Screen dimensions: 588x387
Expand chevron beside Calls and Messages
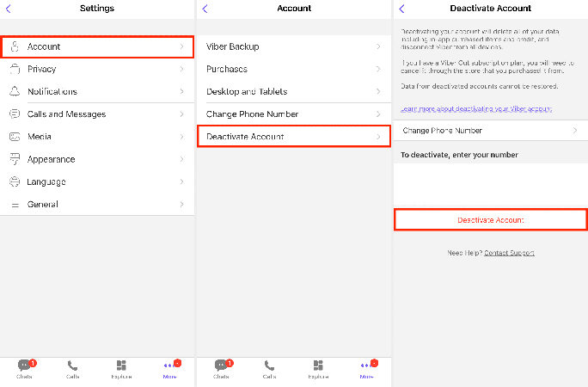(182, 114)
